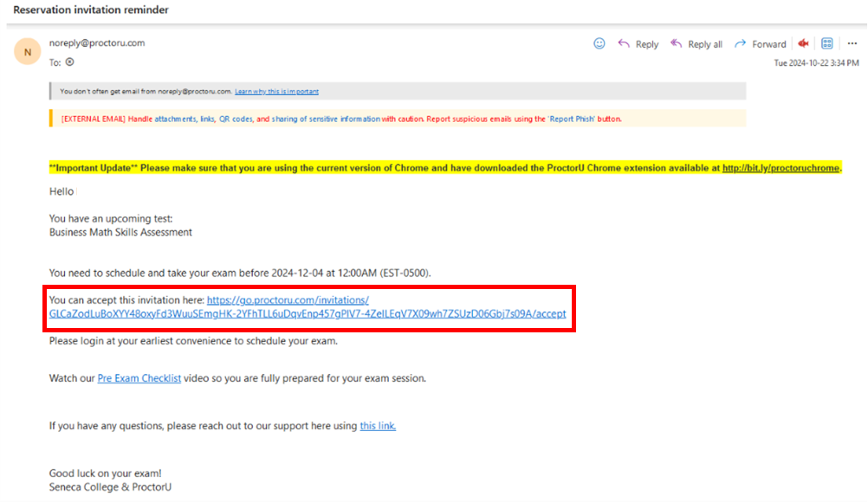Open the 'Learn why this is important' link

pos(277,91)
